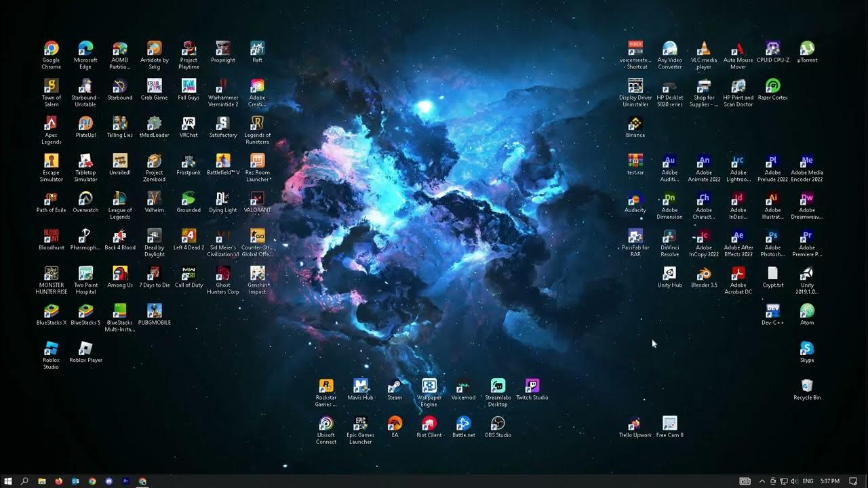
Task: Select the OBS Studio shortcut
Action: [x=498, y=426]
